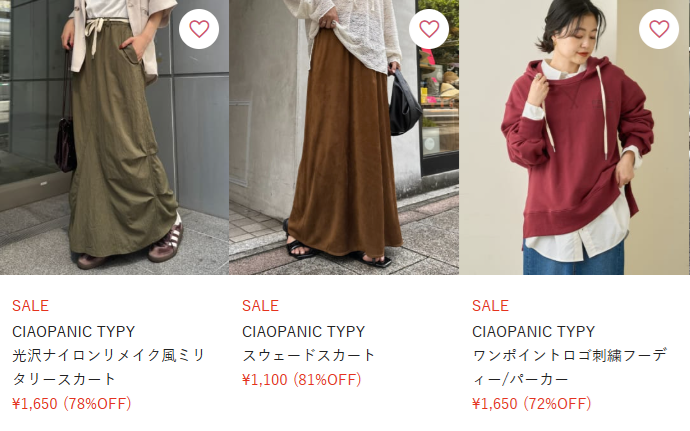The width and height of the screenshot is (690, 431).
Task: Click the SALE label on first product
Action: tap(30, 306)
